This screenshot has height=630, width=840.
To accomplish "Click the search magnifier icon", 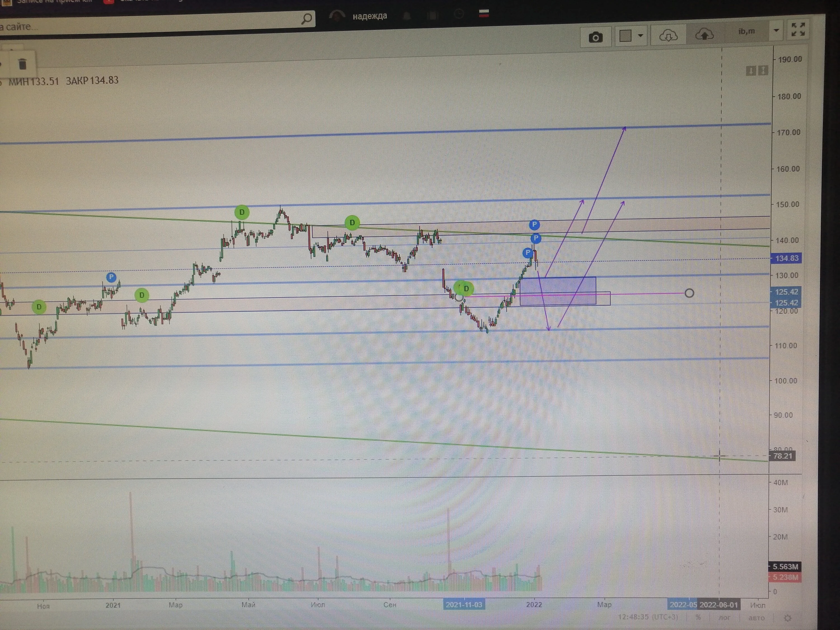I will pos(306,18).
